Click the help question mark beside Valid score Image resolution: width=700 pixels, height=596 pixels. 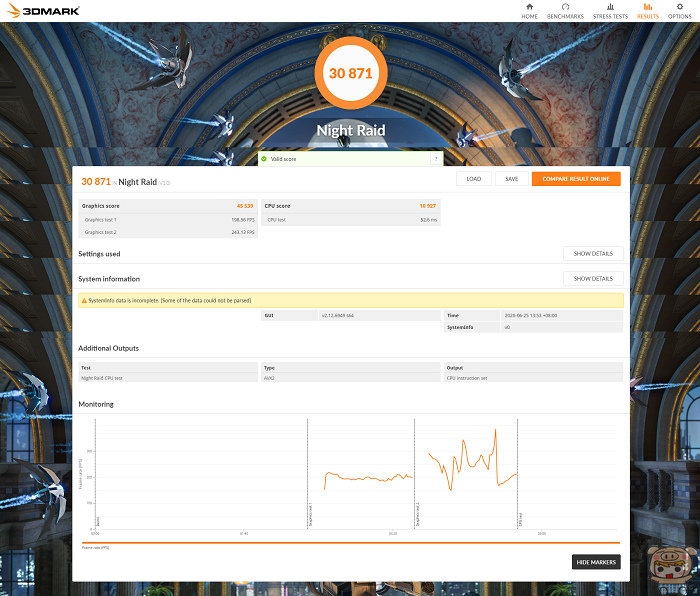435,159
